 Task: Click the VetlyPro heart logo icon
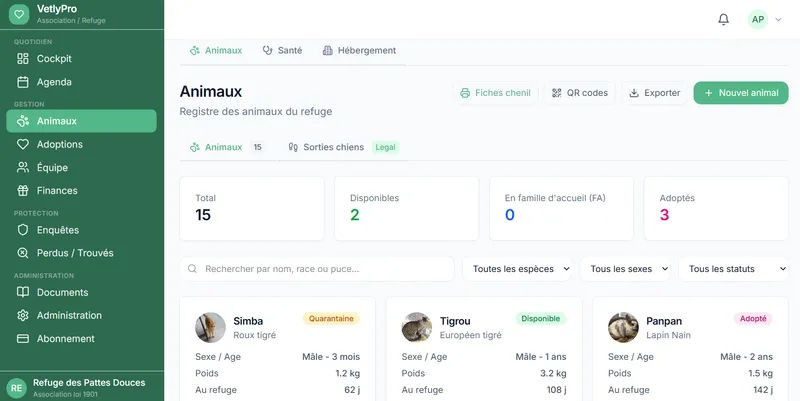(19, 14)
